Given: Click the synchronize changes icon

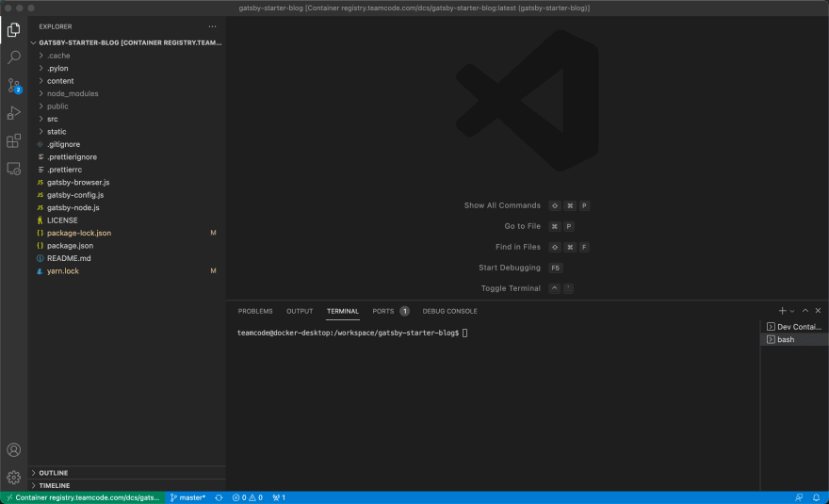Looking at the screenshot, I should coord(219,497).
